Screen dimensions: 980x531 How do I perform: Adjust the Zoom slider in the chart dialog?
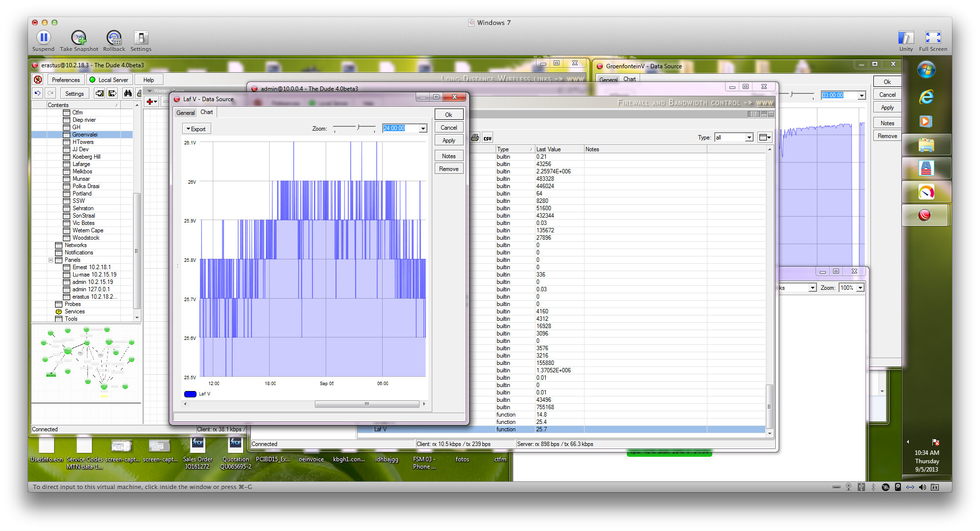pyautogui.click(x=358, y=128)
